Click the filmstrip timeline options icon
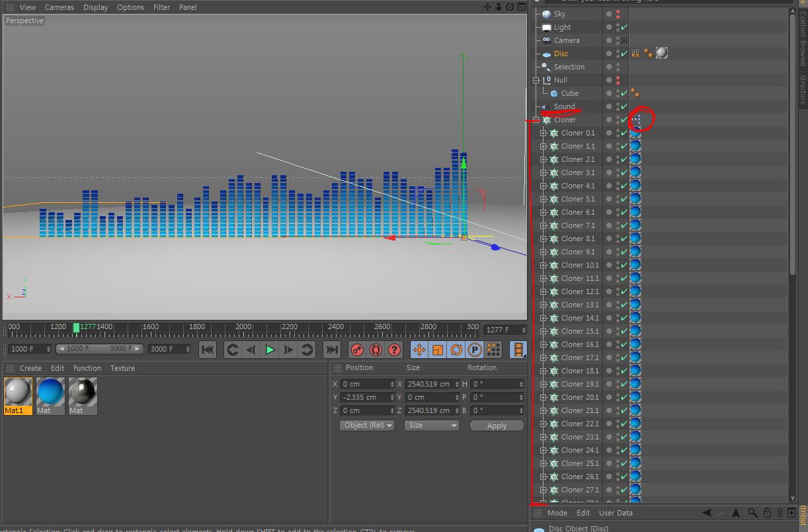The image size is (808, 532). point(518,350)
